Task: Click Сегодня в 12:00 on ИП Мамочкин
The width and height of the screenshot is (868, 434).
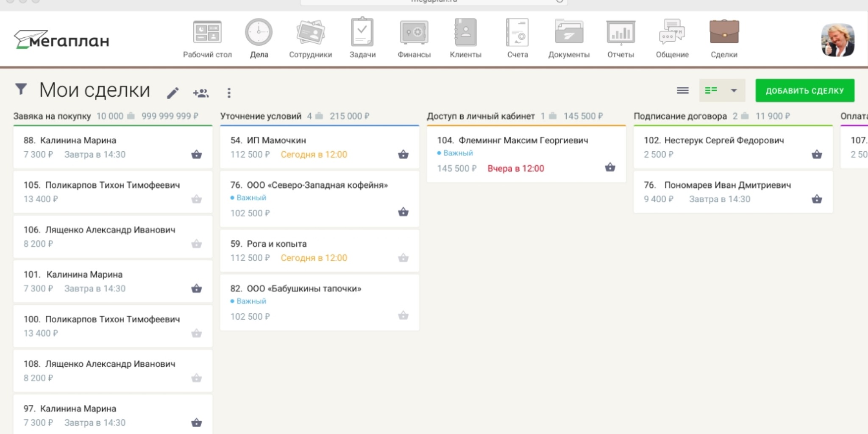Action: pos(314,154)
